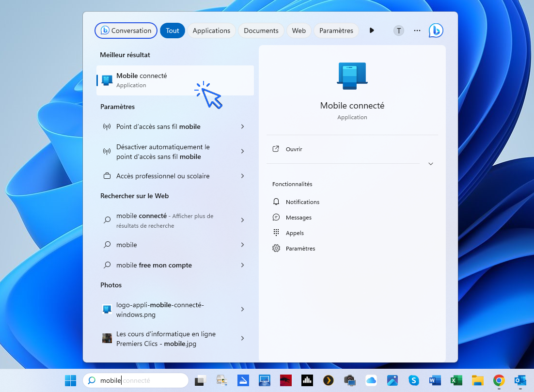Click the taskbar search box
The image size is (534, 392).
point(136,380)
